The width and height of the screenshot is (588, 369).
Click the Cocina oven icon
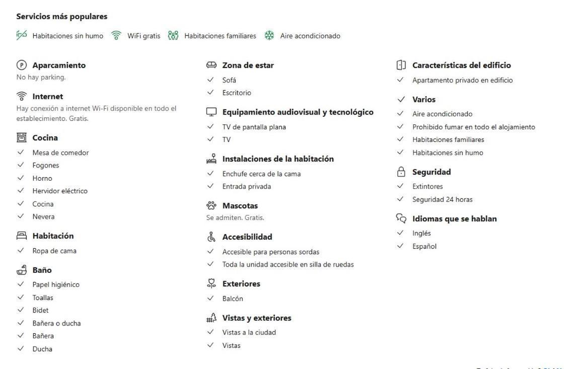[x=21, y=137]
